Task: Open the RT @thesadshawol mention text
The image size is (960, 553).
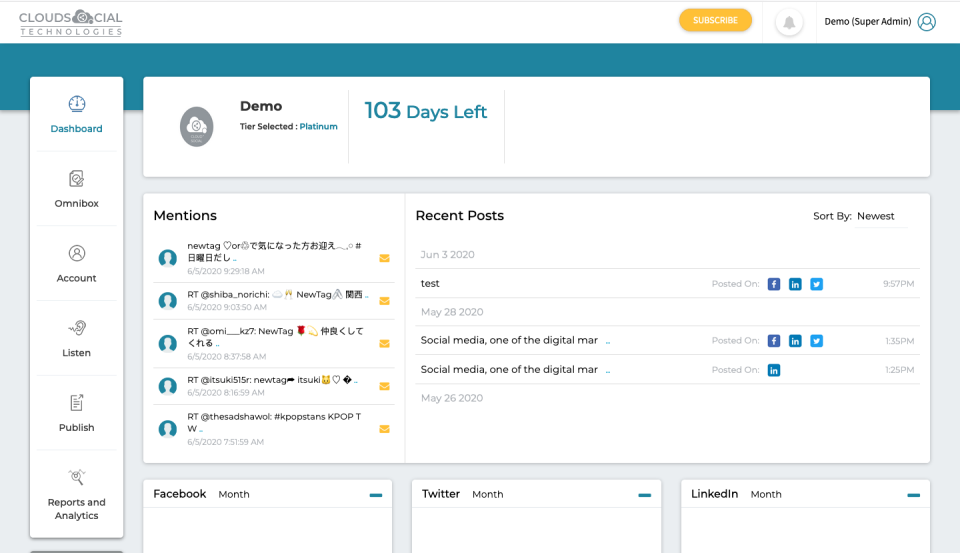Action: click(x=274, y=423)
